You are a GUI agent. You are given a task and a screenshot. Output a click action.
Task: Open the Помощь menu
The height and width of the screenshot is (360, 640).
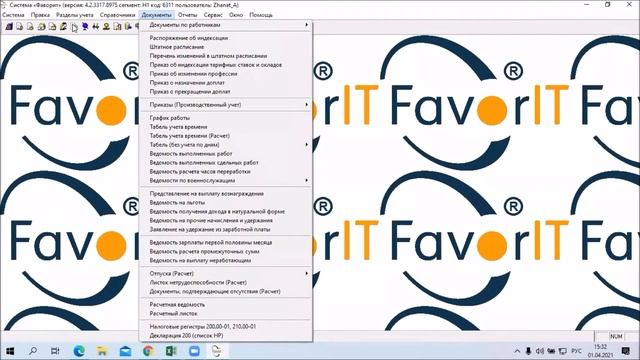click(261, 15)
